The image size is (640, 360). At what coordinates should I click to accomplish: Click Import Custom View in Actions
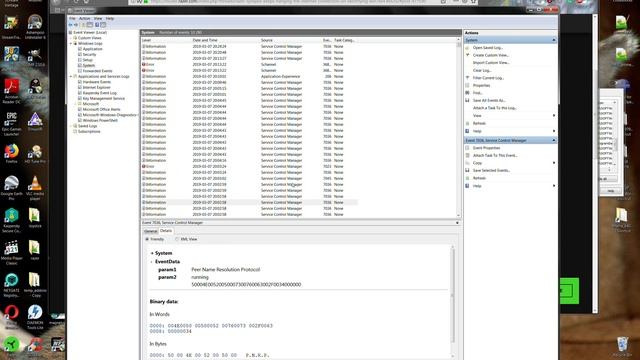point(491,63)
